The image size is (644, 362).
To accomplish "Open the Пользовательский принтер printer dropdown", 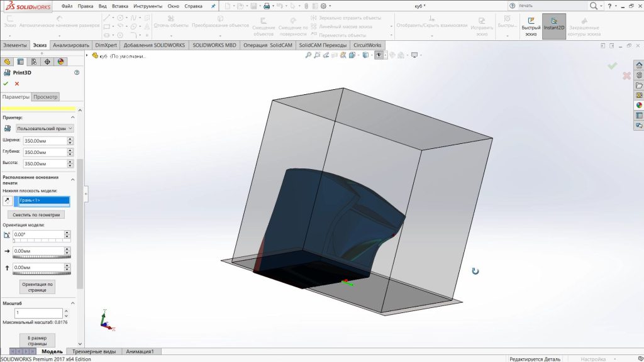I will (45, 128).
